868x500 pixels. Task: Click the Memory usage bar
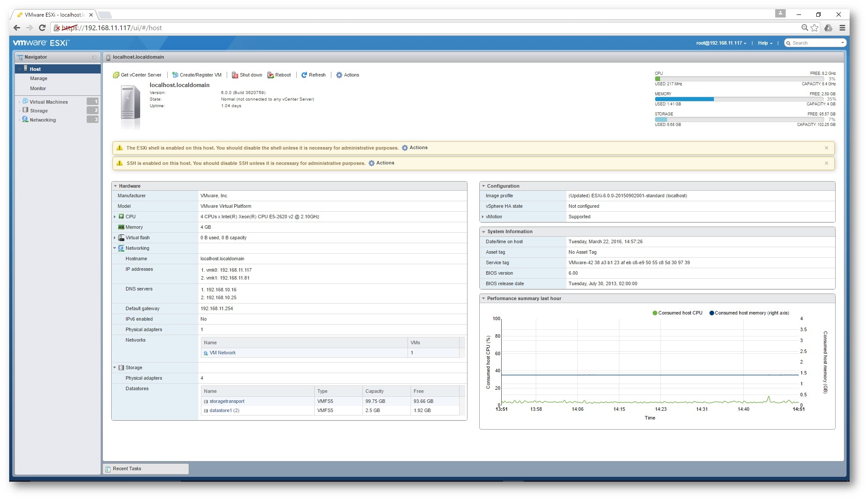point(739,99)
